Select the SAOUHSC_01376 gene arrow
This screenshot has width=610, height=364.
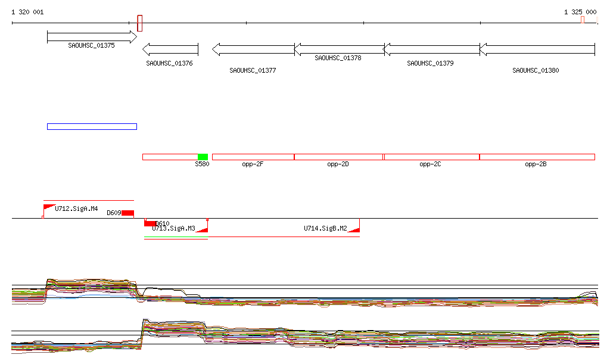coord(170,49)
